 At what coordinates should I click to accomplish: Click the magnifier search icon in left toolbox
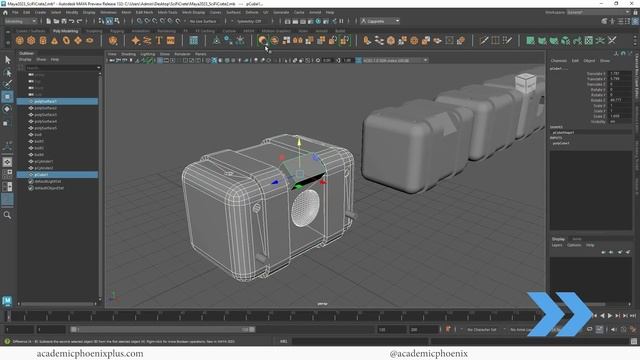[7, 215]
